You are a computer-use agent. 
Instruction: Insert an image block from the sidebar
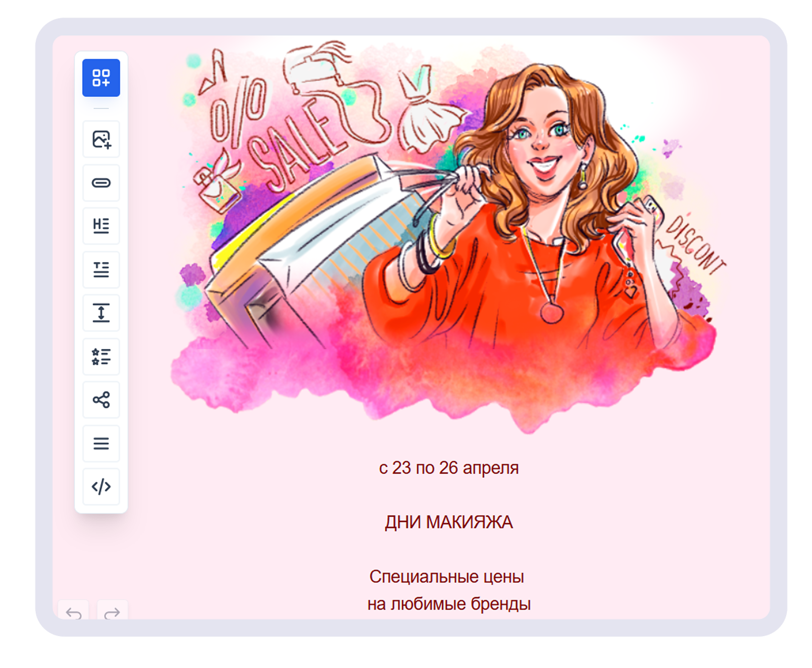pyautogui.click(x=101, y=139)
